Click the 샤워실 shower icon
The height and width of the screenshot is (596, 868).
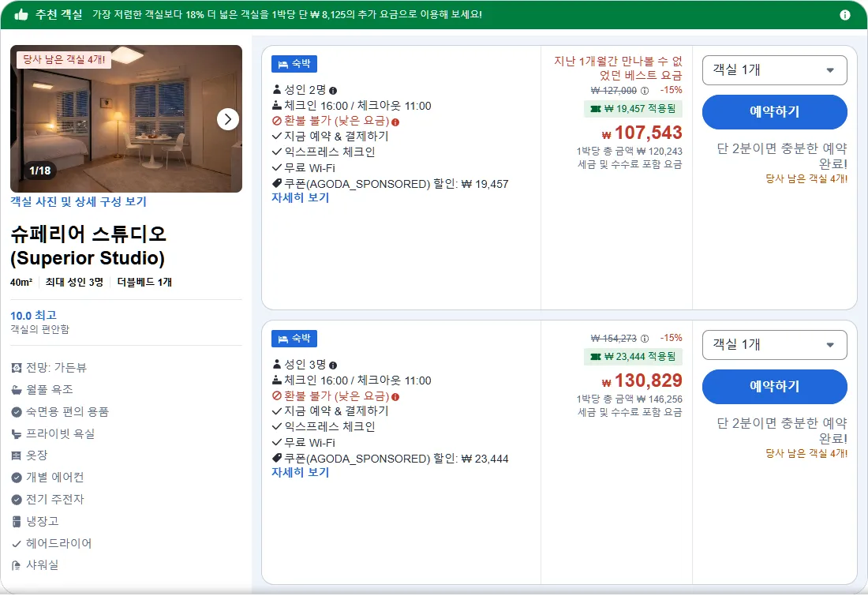17,565
